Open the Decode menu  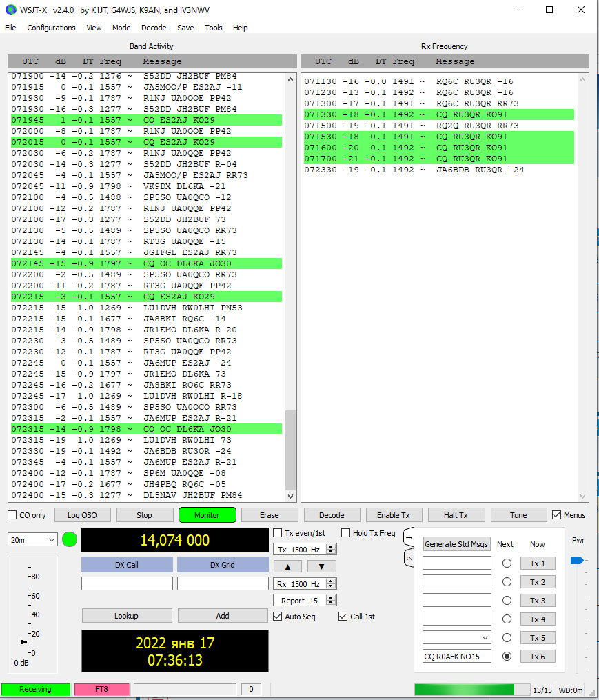point(154,28)
